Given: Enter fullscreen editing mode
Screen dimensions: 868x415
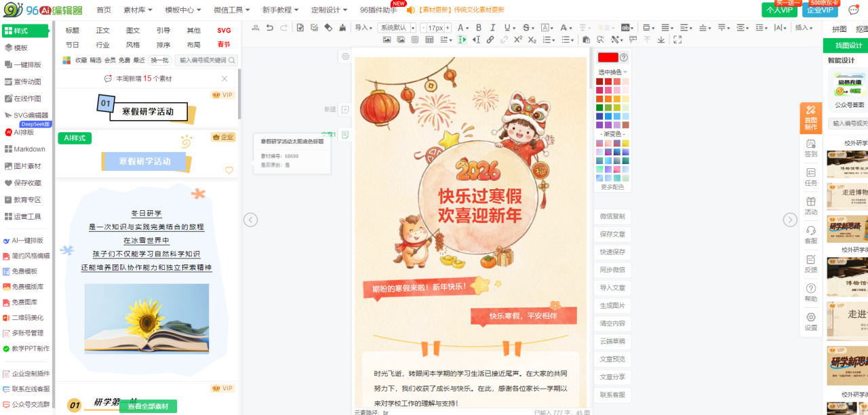Looking at the screenshot, I should click(677, 40).
